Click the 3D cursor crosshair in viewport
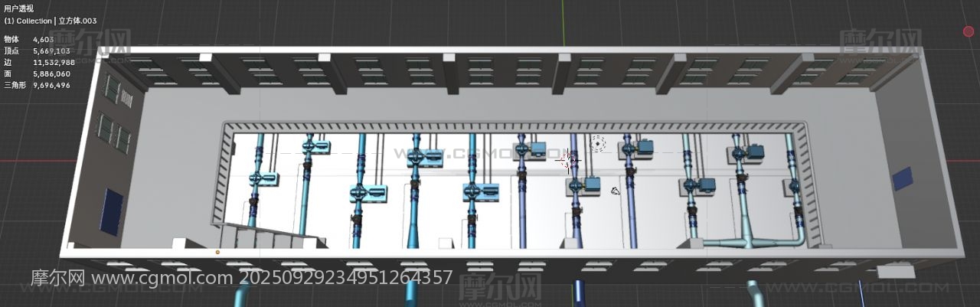 point(568,159)
